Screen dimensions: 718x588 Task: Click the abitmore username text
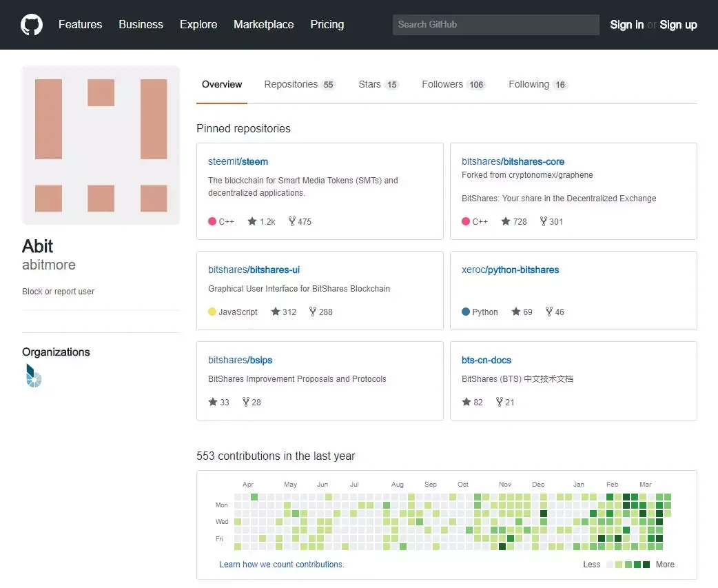[49, 265]
